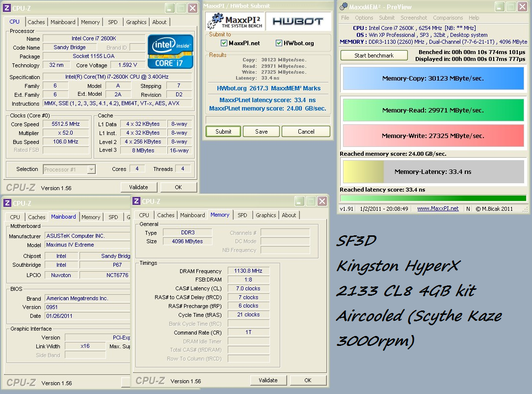Click the blue Memory-Copy result bar
This screenshot has width=532, height=394.
coord(433,79)
